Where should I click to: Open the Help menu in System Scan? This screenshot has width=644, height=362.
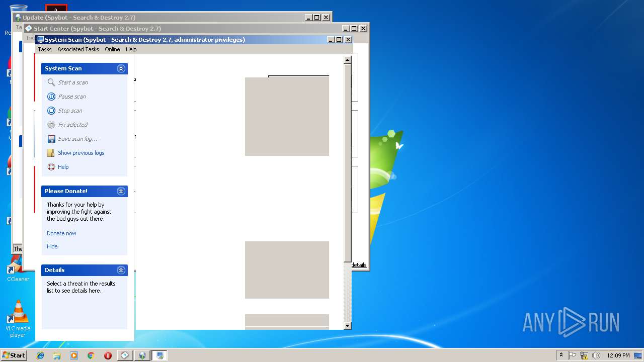click(x=131, y=49)
